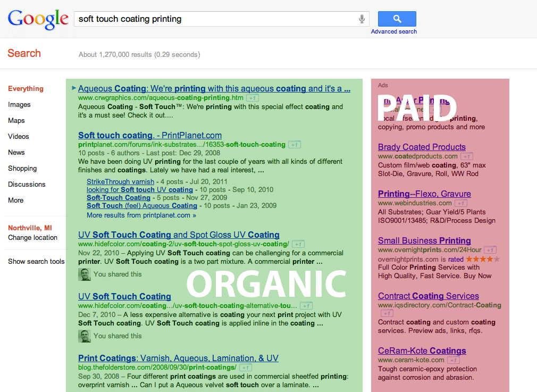Expand Show search tools

36,262
